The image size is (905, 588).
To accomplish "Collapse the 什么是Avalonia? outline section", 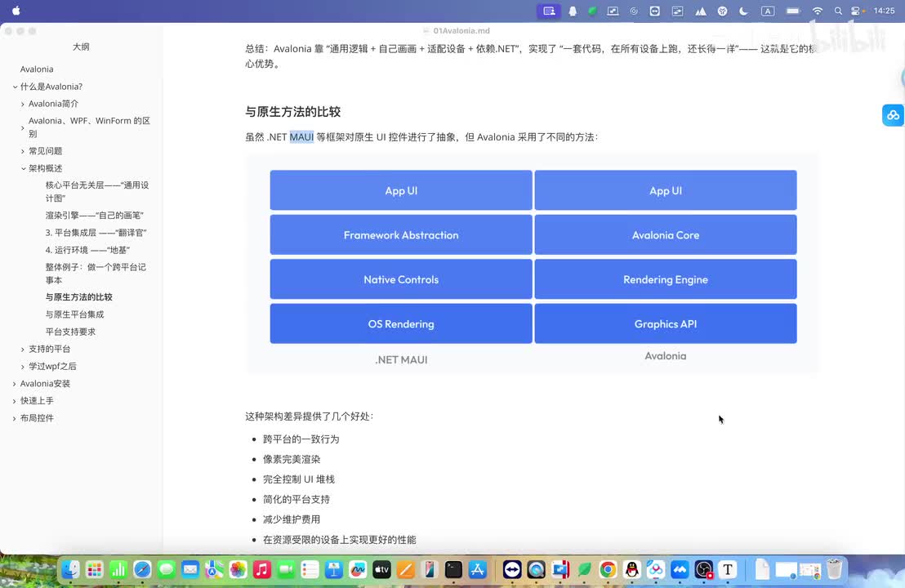I will pos(15,87).
